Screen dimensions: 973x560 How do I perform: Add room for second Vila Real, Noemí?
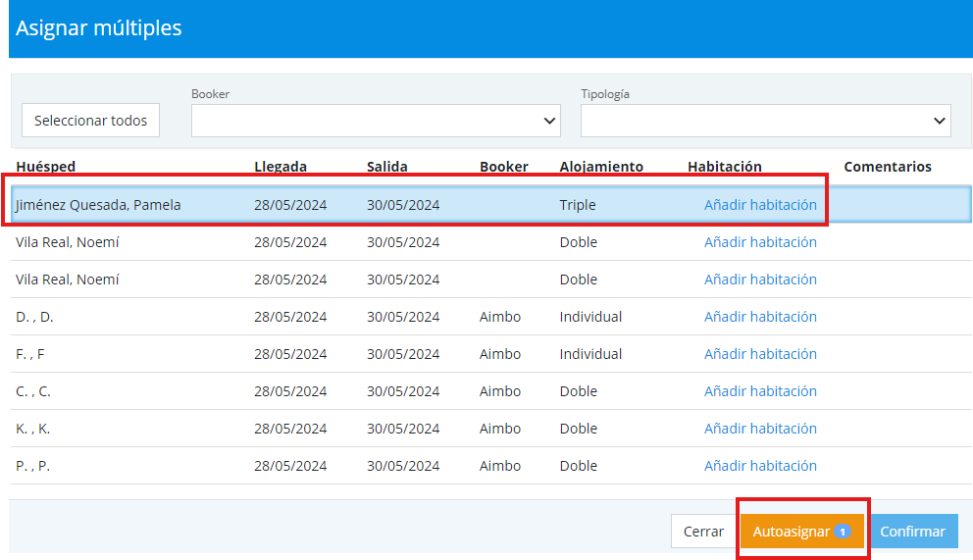(760, 280)
